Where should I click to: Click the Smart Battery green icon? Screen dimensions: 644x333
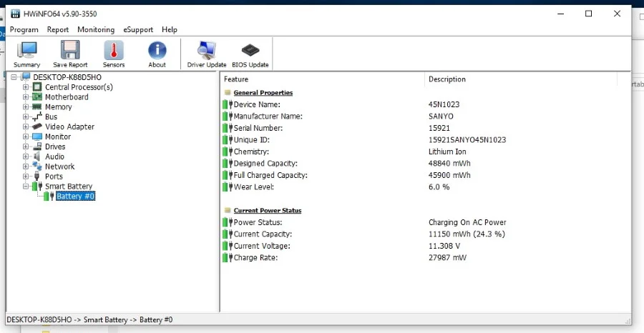[x=37, y=187]
